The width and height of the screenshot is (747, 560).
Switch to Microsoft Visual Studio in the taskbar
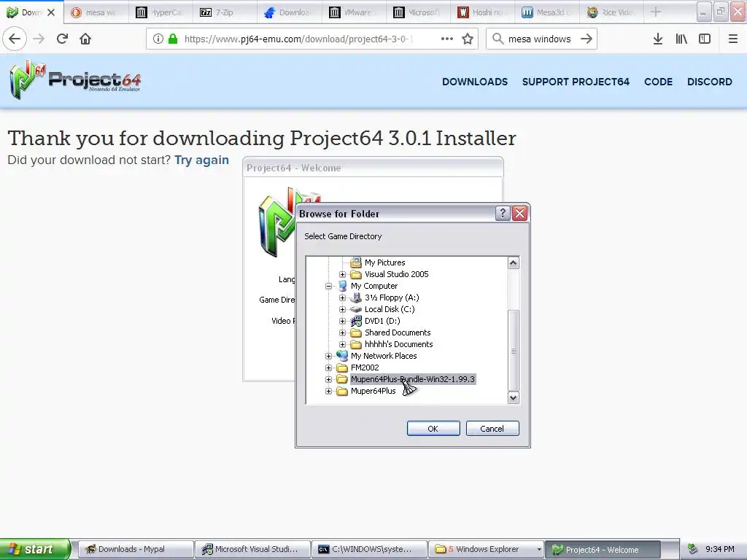[252, 549]
